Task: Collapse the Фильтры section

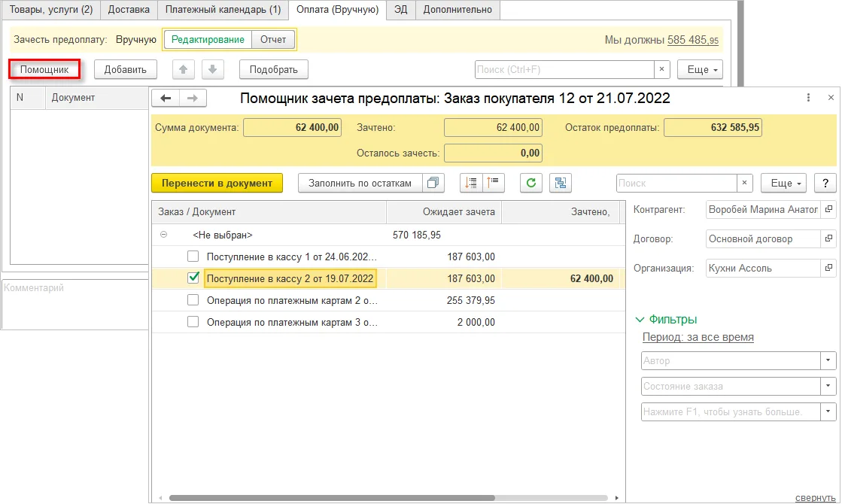Action: pos(666,320)
